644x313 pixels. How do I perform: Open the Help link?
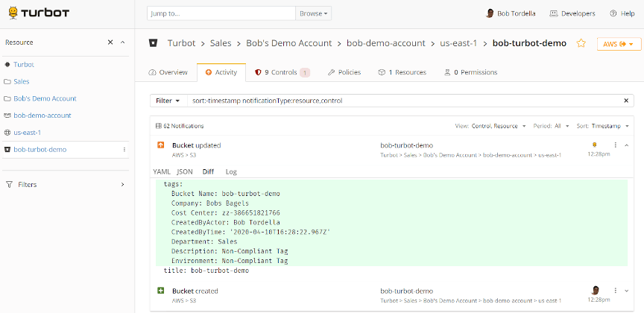tap(622, 13)
